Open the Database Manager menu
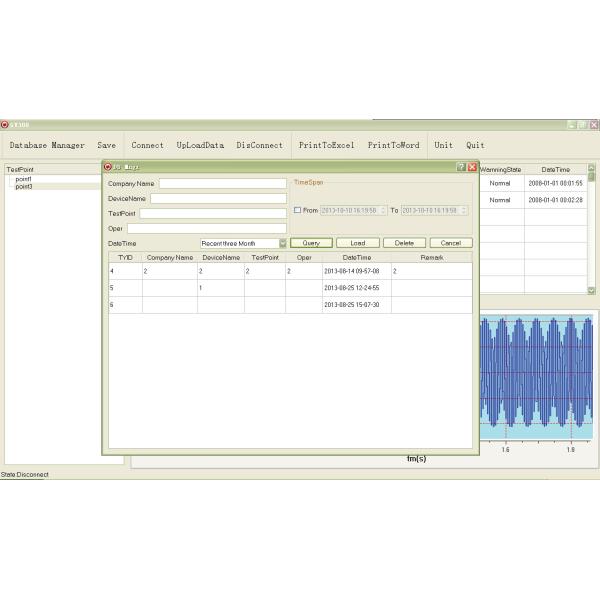Image resolution: width=600 pixels, height=600 pixels. coord(47,145)
